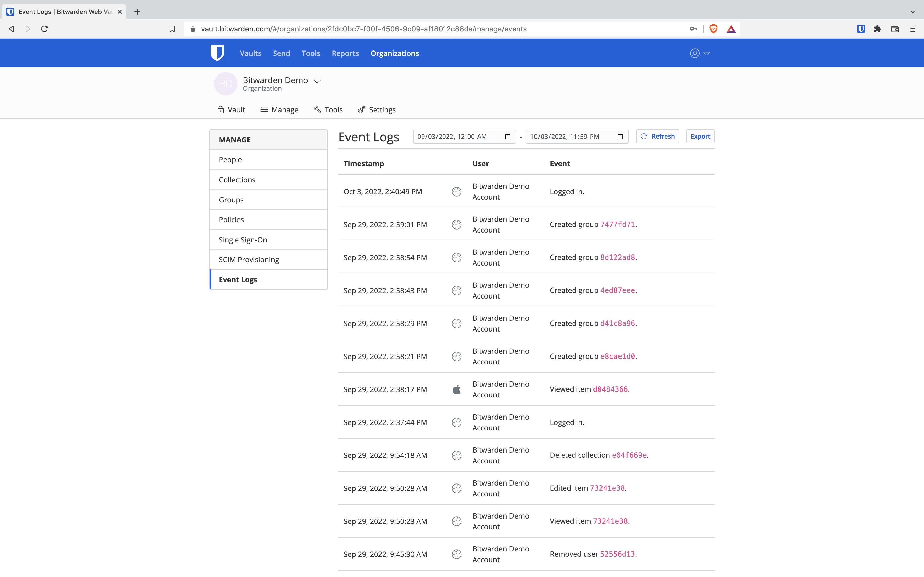The width and height of the screenshot is (924, 577).
Task: Click the Brave Rewards triangle icon
Action: coord(731,29)
